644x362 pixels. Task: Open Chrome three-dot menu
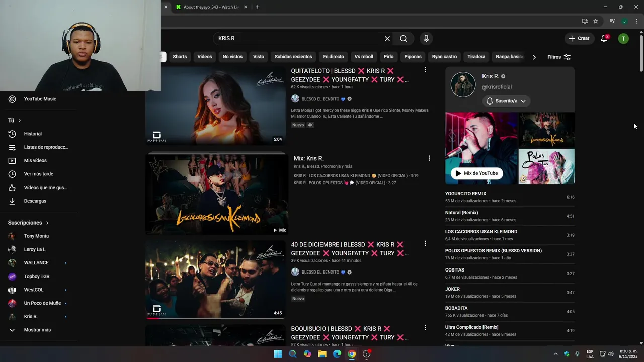[636, 21]
